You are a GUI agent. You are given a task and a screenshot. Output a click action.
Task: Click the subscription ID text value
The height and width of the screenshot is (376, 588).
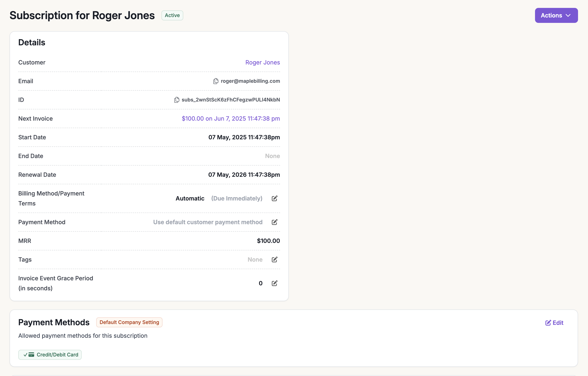(230, 100)
